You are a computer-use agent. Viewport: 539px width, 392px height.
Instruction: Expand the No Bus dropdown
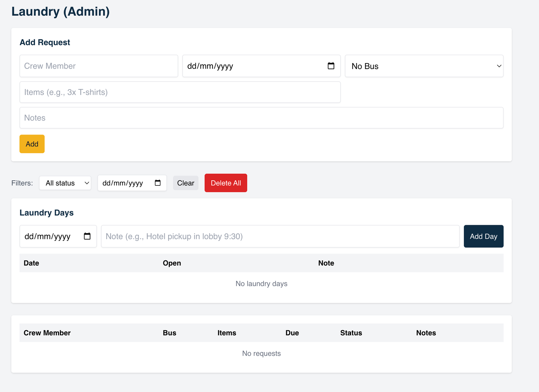[x=424, y=66]
